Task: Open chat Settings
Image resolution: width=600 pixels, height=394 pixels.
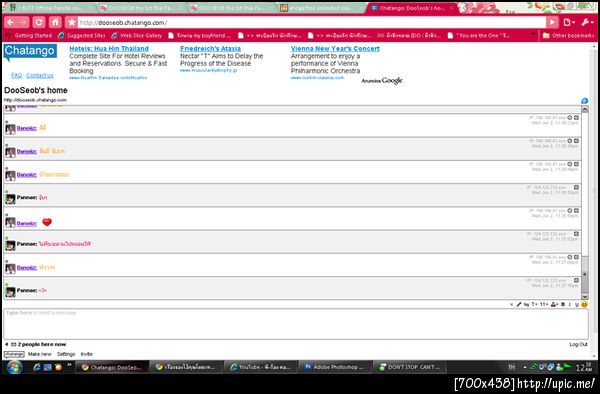Action: (66, 354)
